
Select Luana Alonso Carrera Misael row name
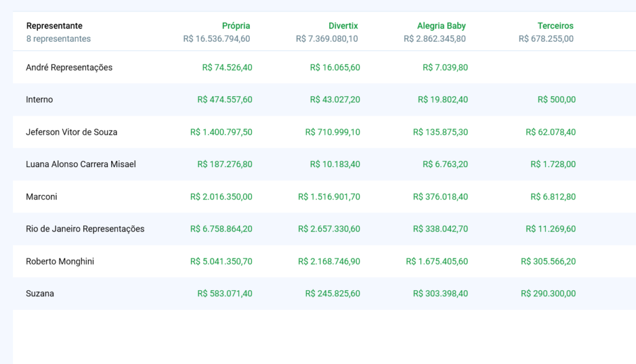click(x=81, y=165)
